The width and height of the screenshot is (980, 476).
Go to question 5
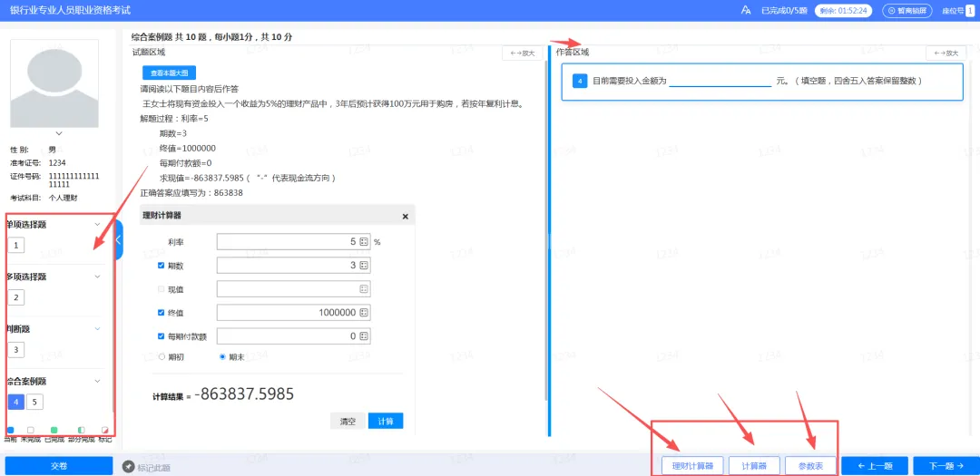tap(35, 402)
